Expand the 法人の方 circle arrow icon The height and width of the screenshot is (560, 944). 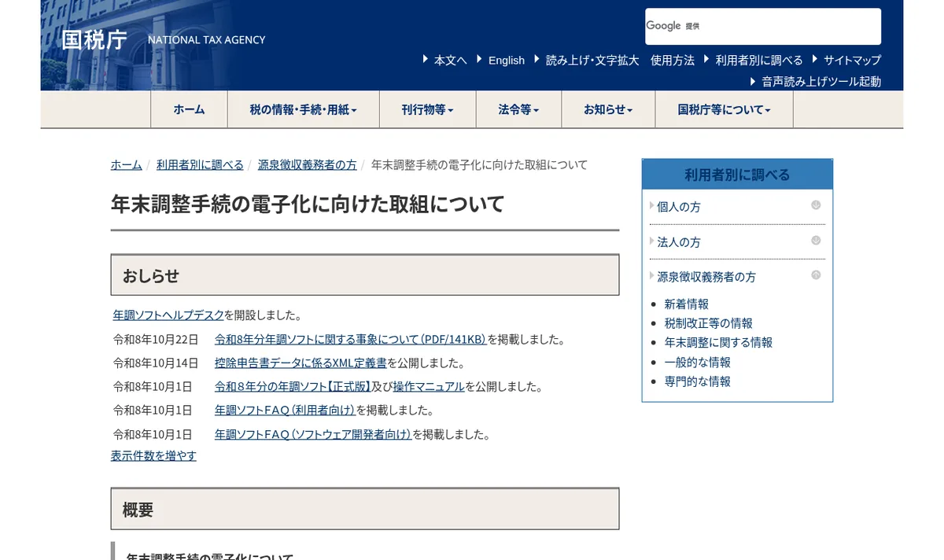point(816,241)
